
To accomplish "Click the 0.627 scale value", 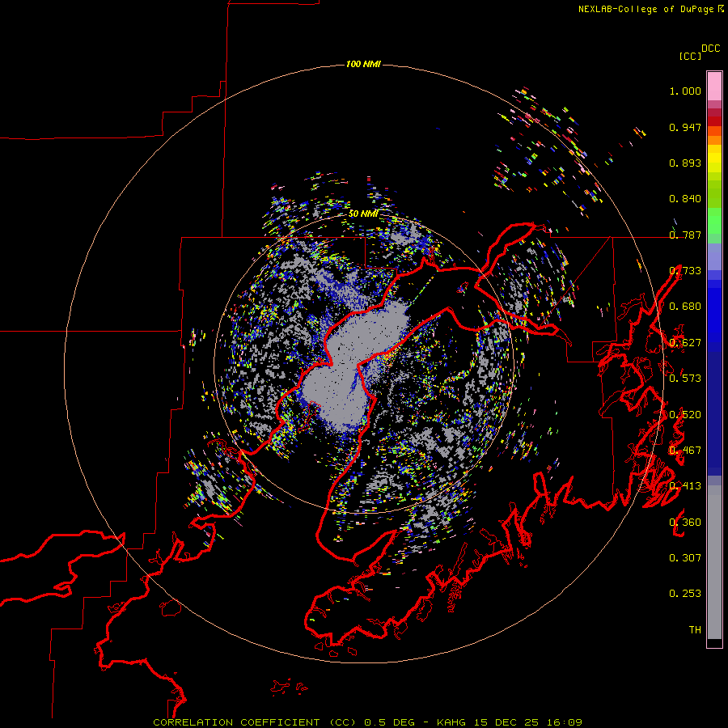I will tap(685, 343).
